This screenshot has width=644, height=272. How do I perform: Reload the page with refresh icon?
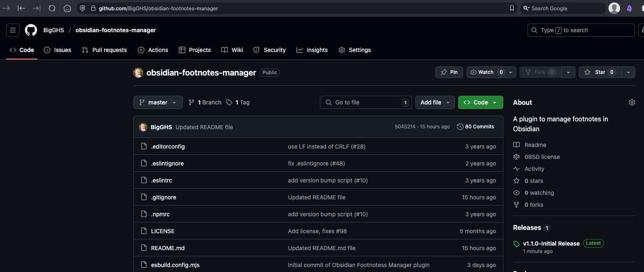[52, 8]
